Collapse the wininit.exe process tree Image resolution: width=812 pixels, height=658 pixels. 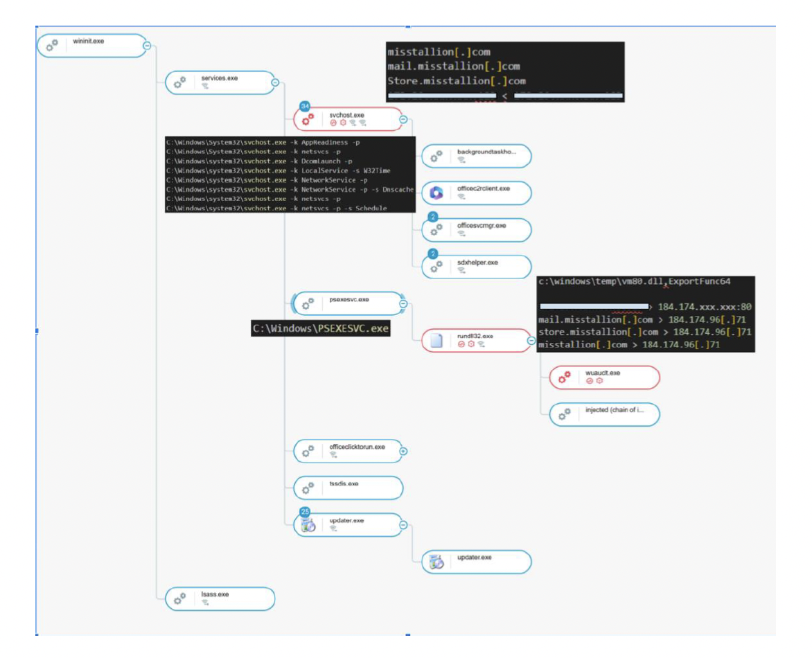click(147, 46)
